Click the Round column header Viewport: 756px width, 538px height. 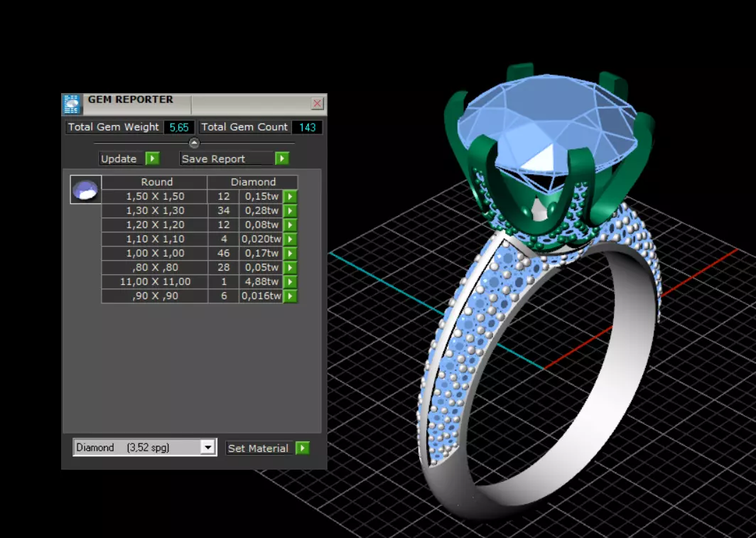point(155,182)
